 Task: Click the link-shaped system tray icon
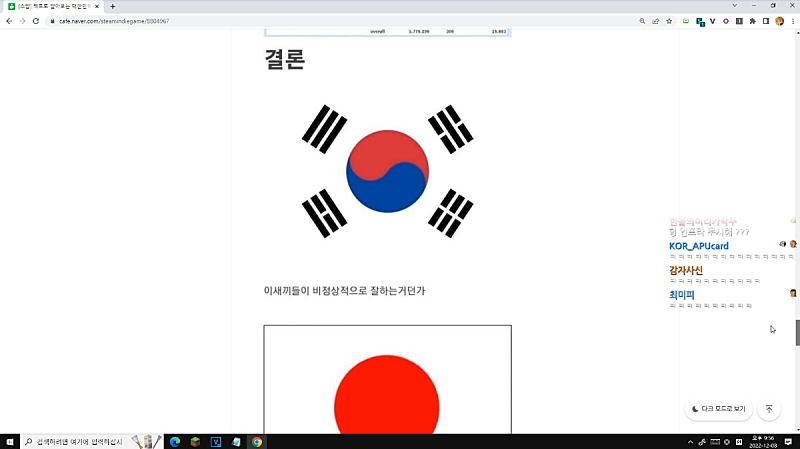click(x=702, y=442)
